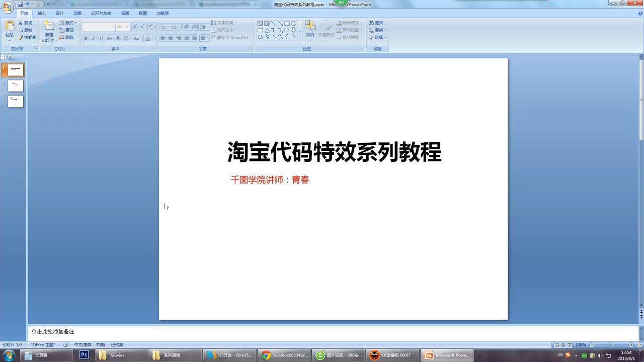Increase font size with the A-up icon
Image resolution: width=644 pixels, height=362 pixels.
pos(135,26)
